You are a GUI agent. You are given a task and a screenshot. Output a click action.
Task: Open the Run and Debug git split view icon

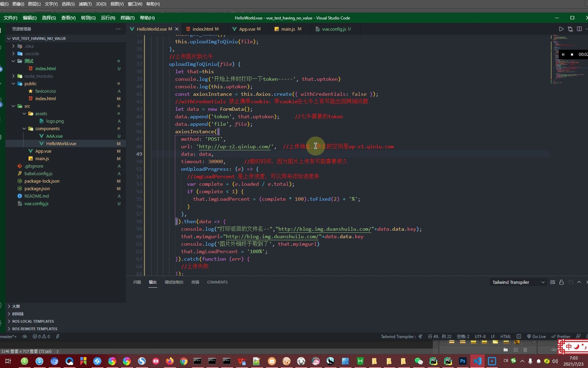pos(571,29)
